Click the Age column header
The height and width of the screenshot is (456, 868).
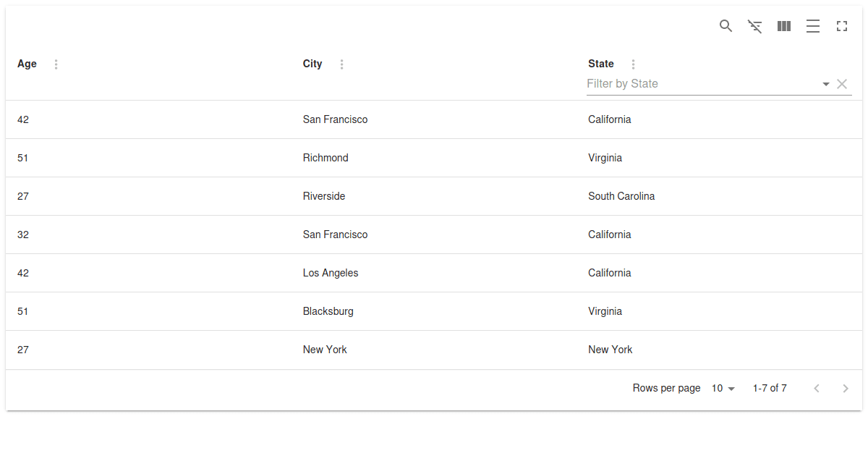click(x=27, y=64)
